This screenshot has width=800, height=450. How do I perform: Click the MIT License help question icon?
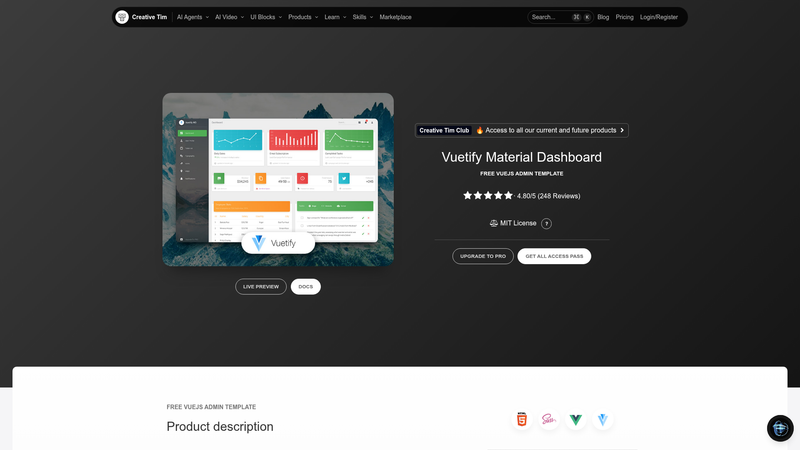point(546,223)
